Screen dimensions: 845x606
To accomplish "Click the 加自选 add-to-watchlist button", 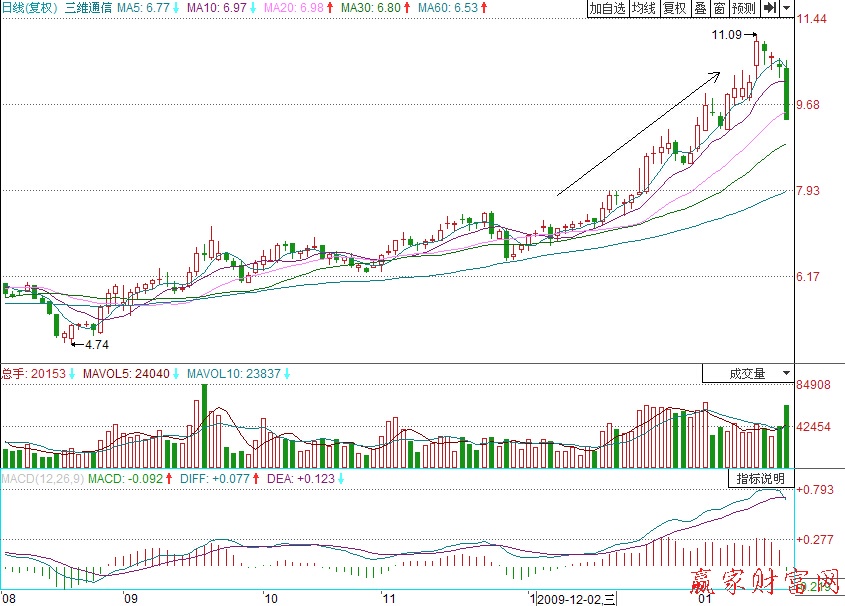I will point(608,8).
